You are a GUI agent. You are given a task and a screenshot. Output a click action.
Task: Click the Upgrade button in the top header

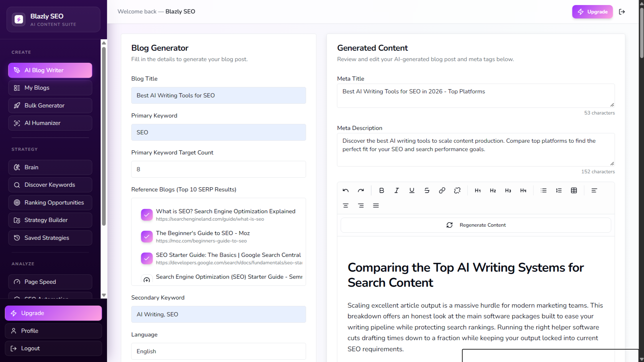[592, 12]
